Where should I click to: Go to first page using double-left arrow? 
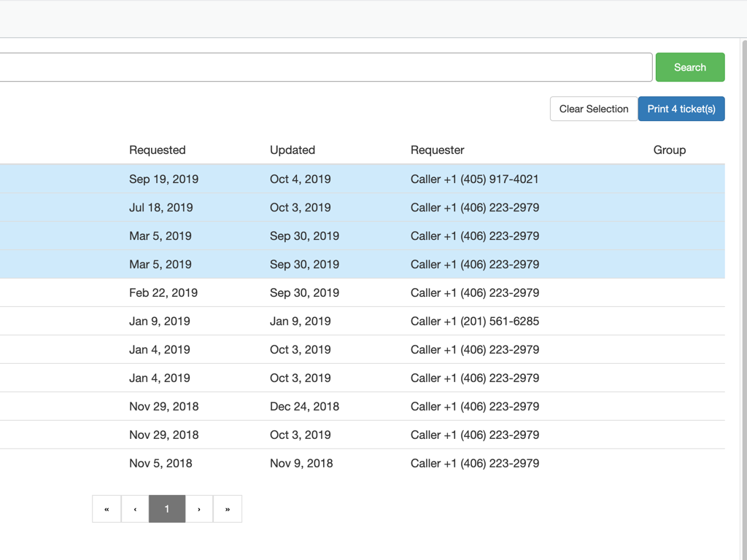pyautogui.click(x=107, y=509)
